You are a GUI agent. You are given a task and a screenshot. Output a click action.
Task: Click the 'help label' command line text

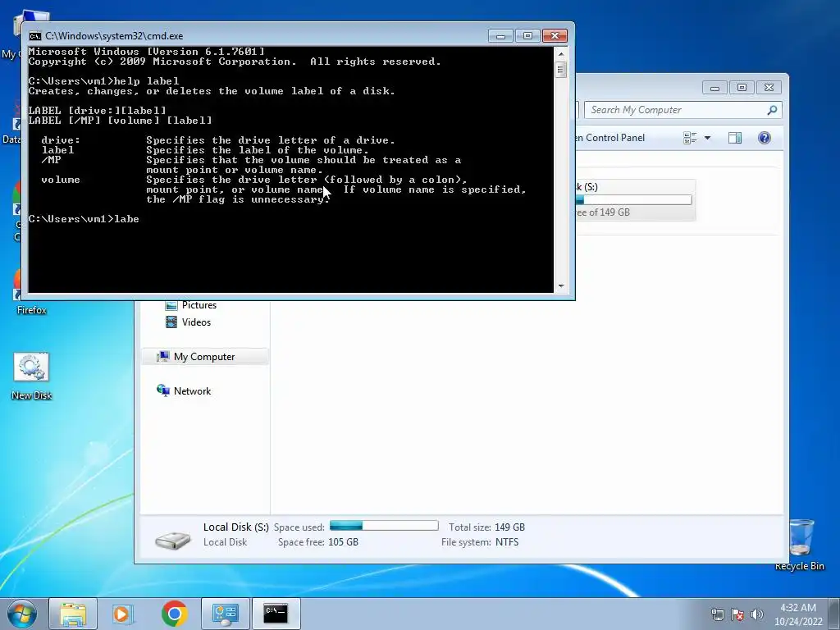click(146, 81)
